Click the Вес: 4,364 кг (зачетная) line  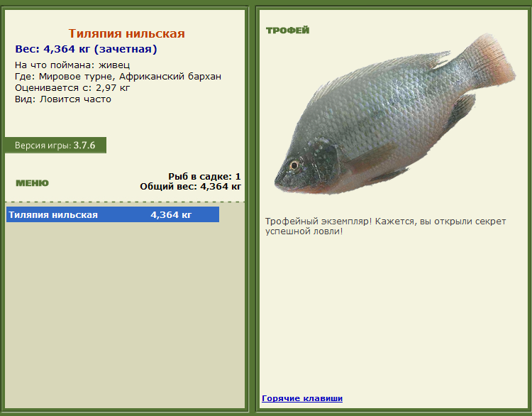coord(86,49)
